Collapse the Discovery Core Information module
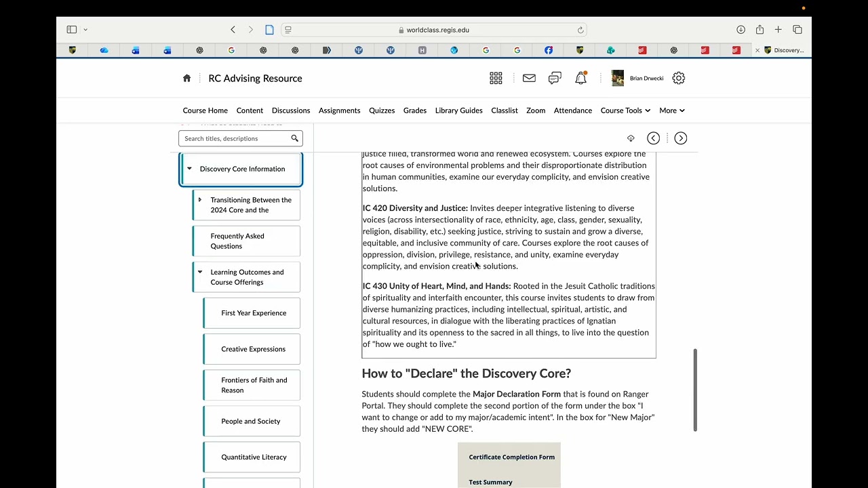The image size is (868, 488). pyautogui.click(x=189, y=169)
